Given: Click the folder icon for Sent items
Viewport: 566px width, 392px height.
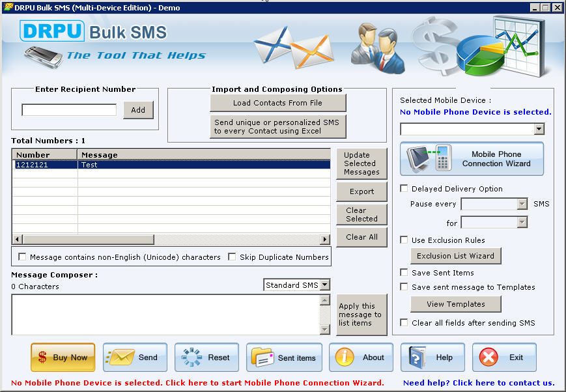Looking at the screenshot, I should click(x=262, y=357).
